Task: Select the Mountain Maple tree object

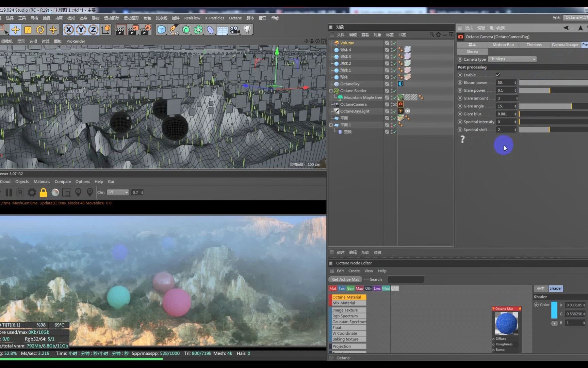Action: click(363, 98)
